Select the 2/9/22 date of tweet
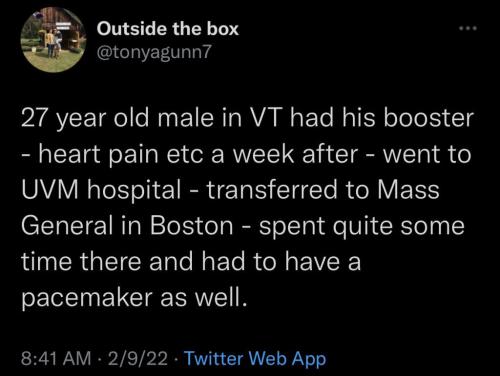This screenshot has height=376, width=500. (138, 359)
